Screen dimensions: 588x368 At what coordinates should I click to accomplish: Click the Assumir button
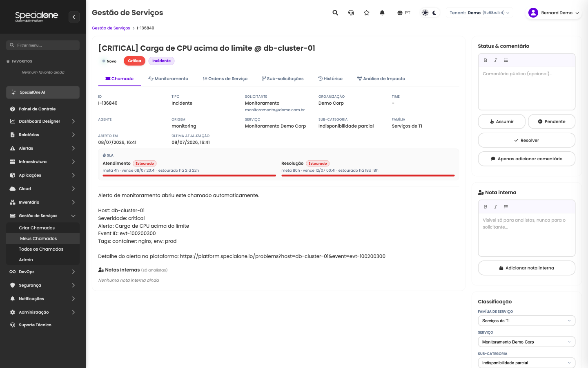click(x=502, y=121)
